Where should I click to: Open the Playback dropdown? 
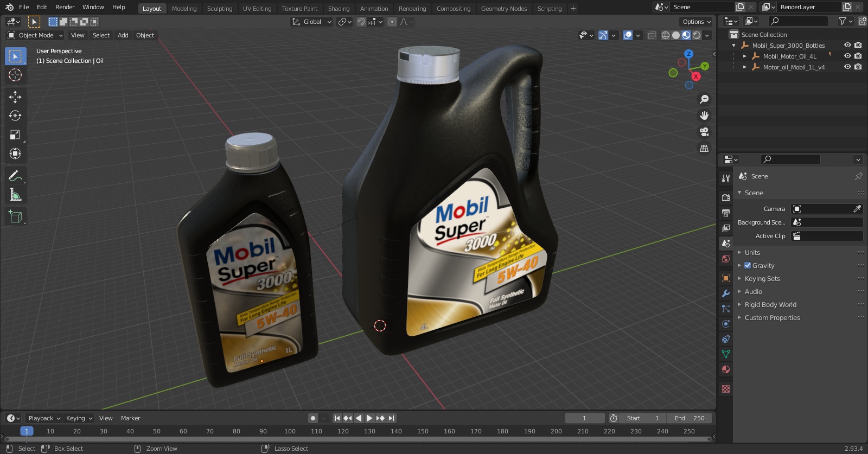click(x=43, y=418)
